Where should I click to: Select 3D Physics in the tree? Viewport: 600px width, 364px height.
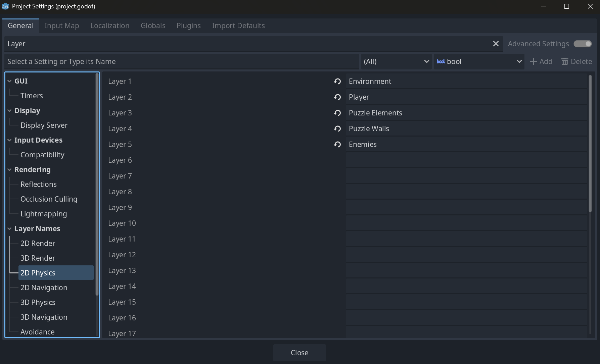[x=38, y=303]
